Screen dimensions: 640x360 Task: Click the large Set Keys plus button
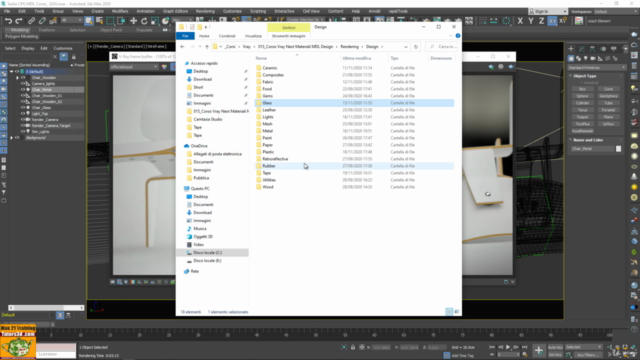pyautogui.click(x=539, y=350)
